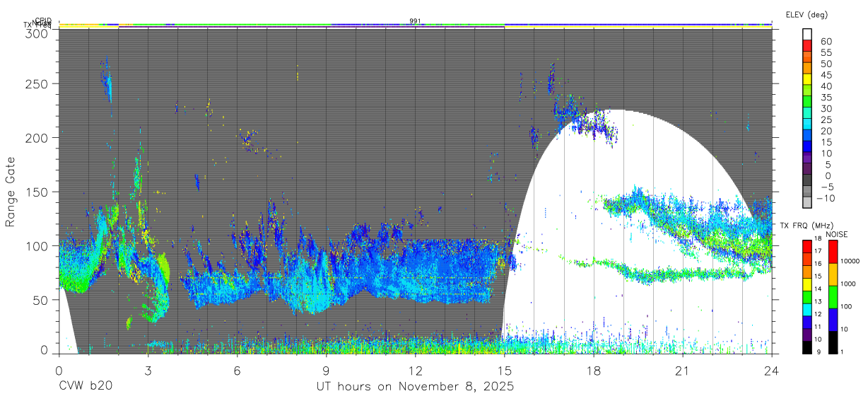Pick the light gray bottom swatch of ELEV colorbar

pos(807,202)
